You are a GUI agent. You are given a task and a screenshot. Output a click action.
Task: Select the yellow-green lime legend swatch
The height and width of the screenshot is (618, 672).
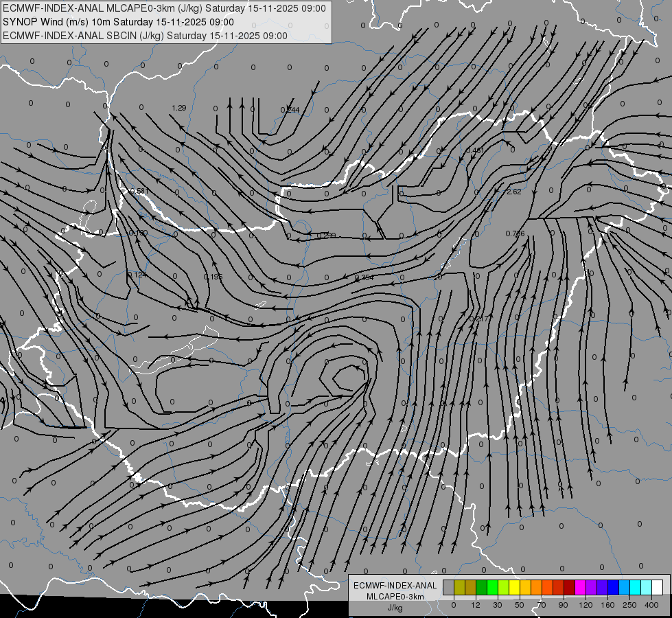pyautogui.click(x=504, y=587)
